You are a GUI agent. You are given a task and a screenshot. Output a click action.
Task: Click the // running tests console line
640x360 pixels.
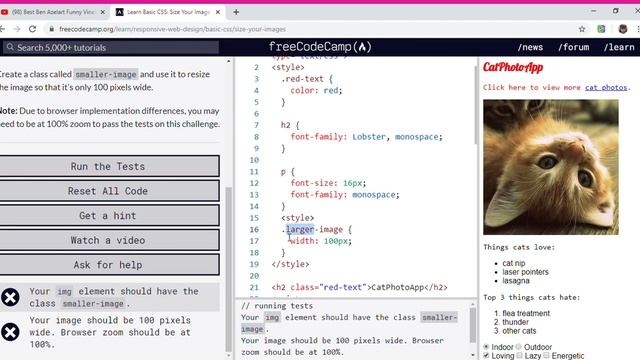277,306
